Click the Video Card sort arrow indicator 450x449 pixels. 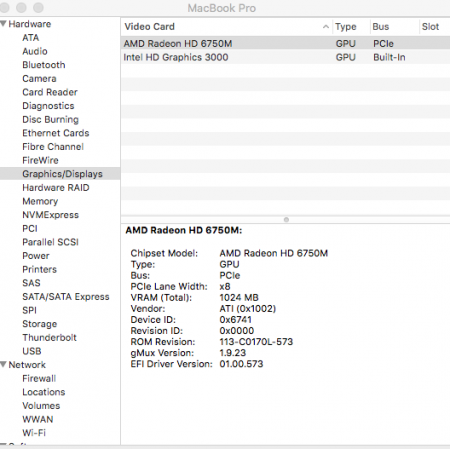click(326, 27)
